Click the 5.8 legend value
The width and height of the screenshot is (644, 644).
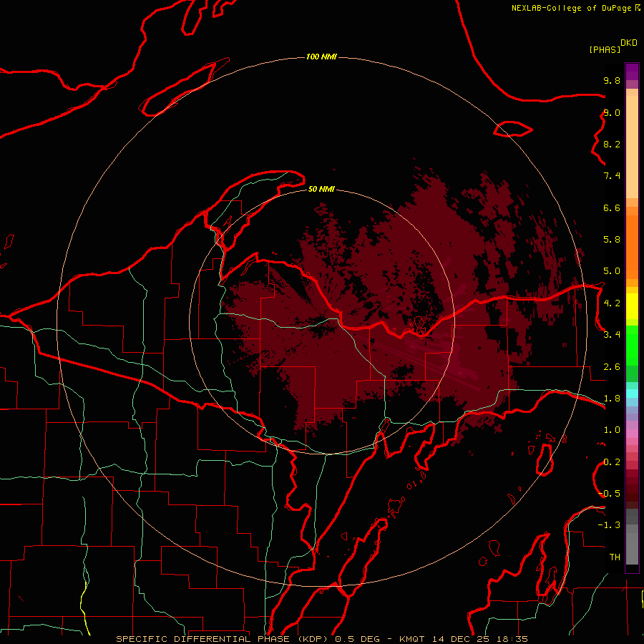click(612, 240)
